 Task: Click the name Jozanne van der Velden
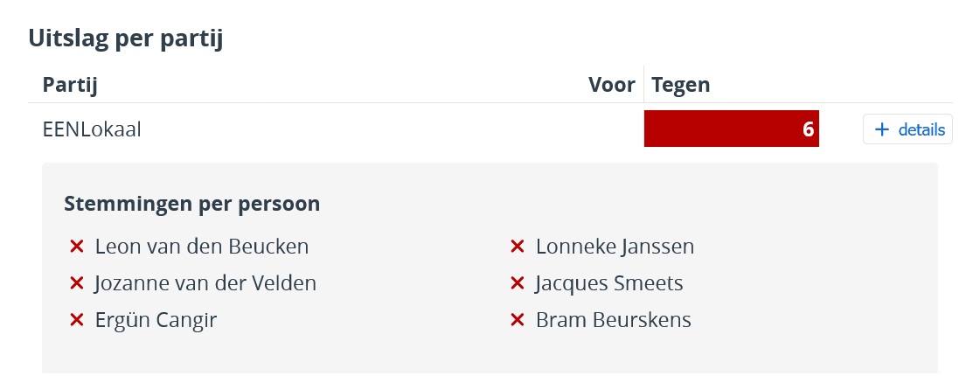pyautogui.click(x=205, y=284)
